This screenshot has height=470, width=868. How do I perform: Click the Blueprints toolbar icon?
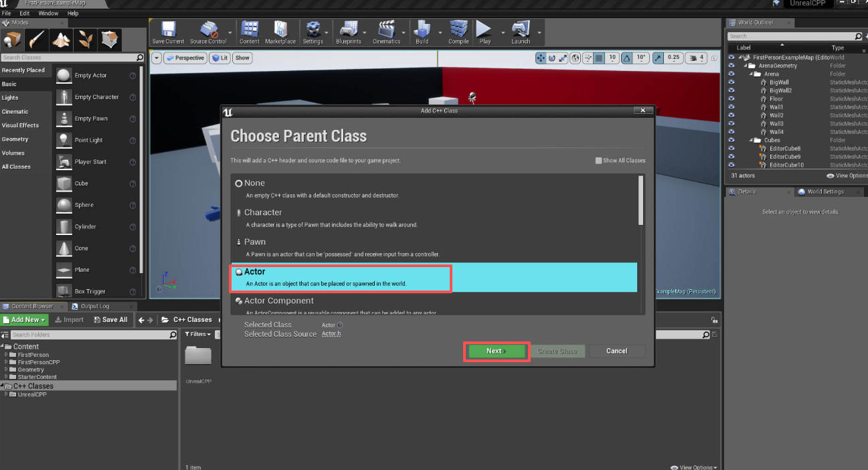(349, 31)
